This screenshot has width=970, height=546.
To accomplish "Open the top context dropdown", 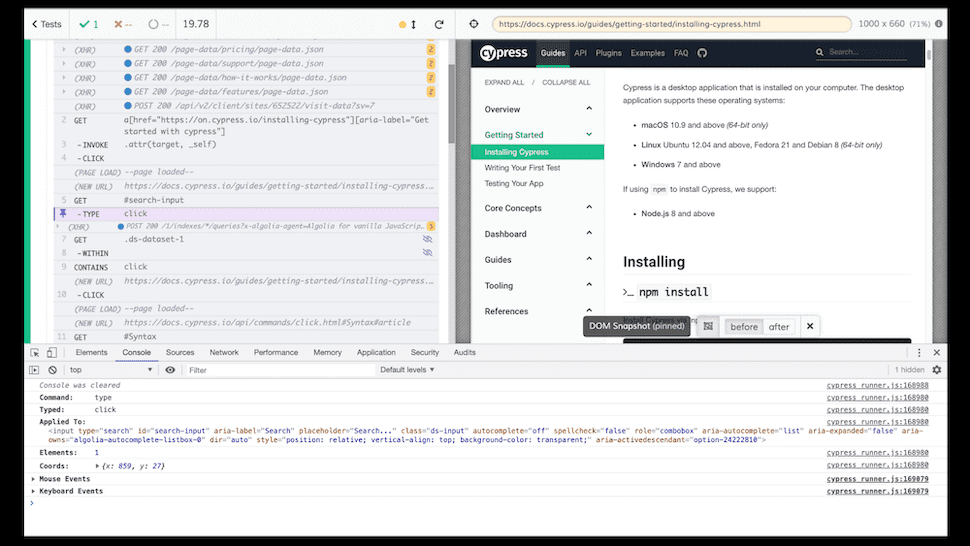I will [111, 370].
